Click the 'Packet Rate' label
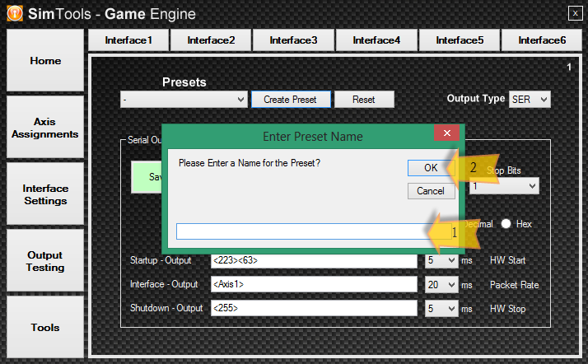This screenshot has height=364, width=588. [x=514, y=285]
